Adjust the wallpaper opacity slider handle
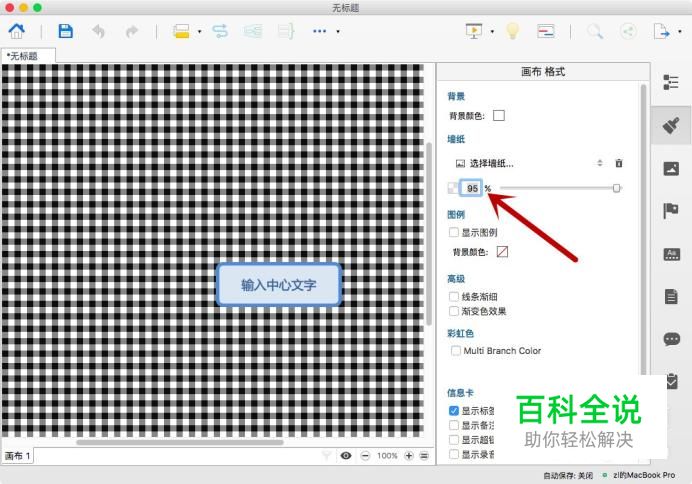692x484 pixels. (617, 188)
